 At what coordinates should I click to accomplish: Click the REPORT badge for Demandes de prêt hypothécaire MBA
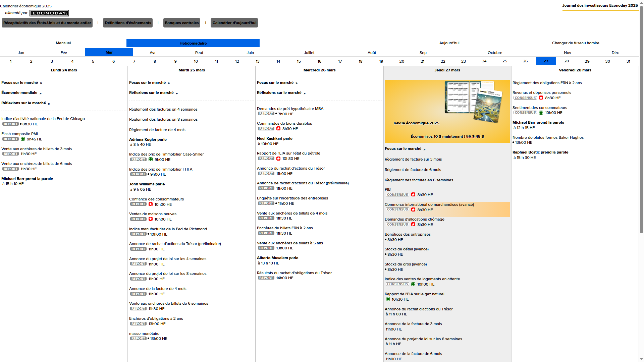click(x=266, y=114)
